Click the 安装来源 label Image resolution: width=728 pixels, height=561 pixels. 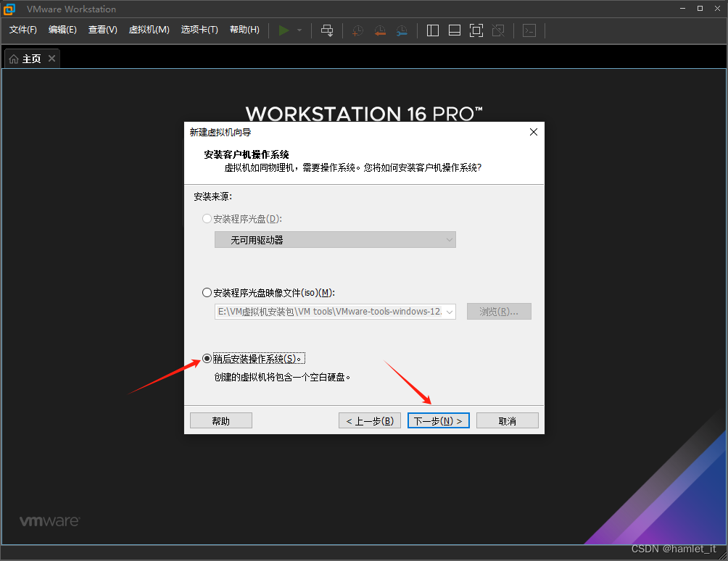click(212, 196)
